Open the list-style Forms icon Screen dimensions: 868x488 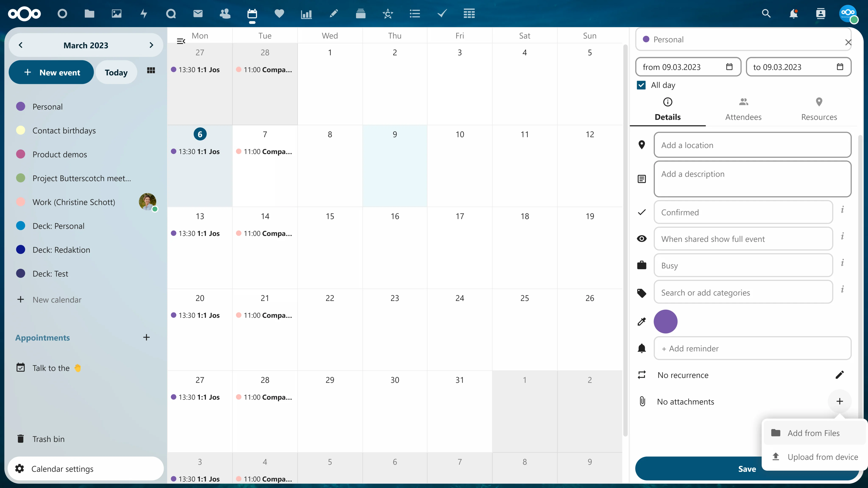[415, 14]
